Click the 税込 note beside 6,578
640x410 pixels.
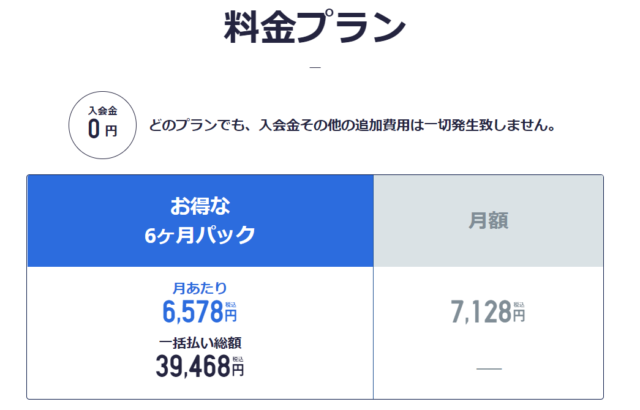231,303
